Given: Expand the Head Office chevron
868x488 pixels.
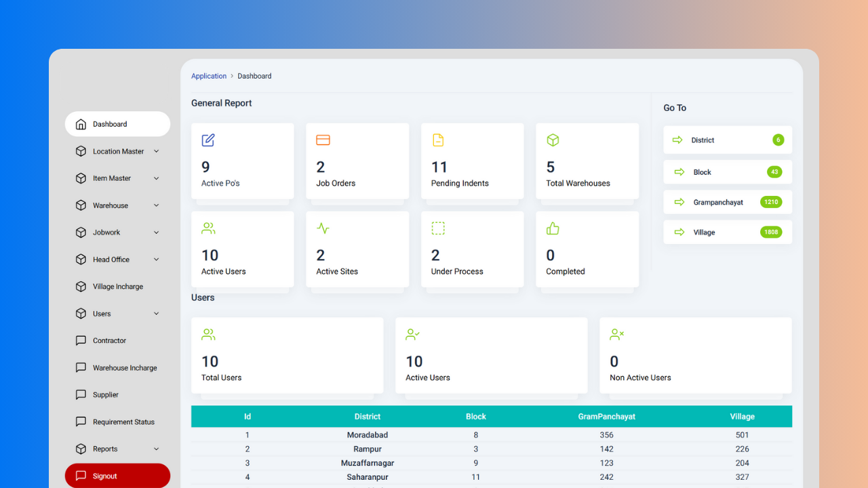Looking at the screenshot, I should tap(157, 260).
